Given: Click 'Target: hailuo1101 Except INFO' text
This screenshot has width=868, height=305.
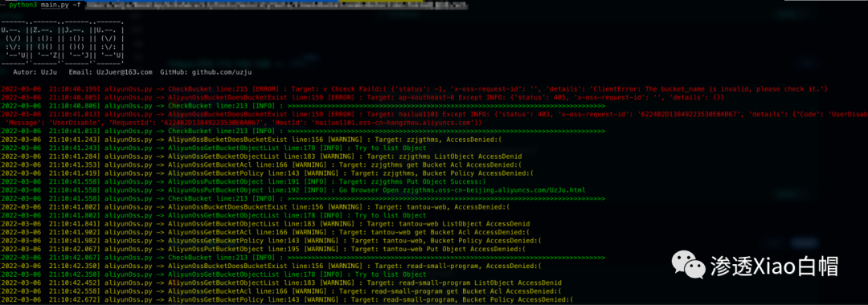Looking at the screenshot, I should pyautogui.click(x=426, y=114).
